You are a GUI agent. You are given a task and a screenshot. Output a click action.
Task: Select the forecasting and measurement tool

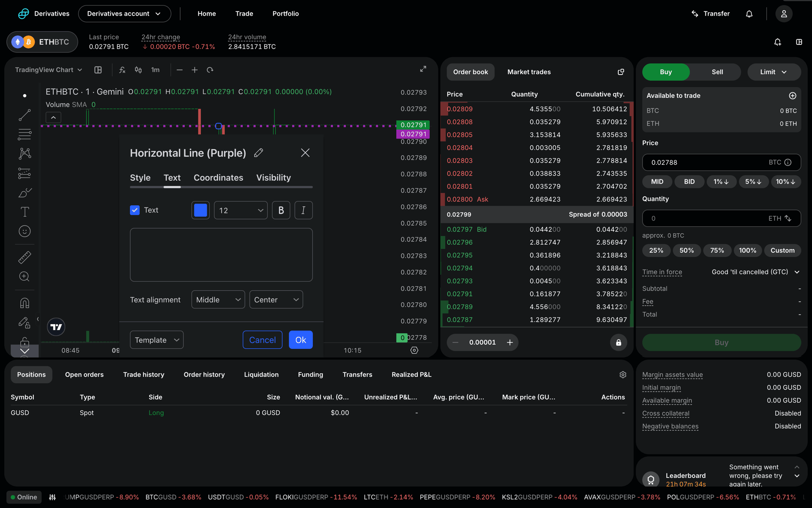25,173
